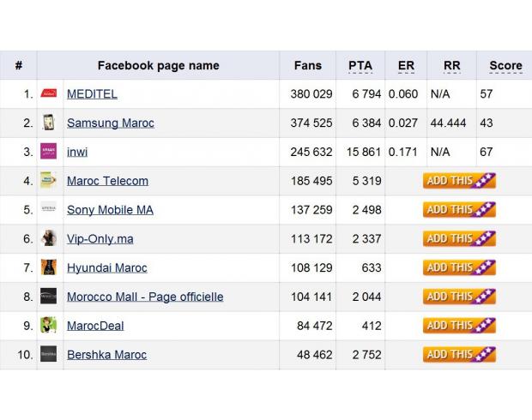532x420 pixels.
Task: Click the Bershka Maroc dark logo icon
Action: [49, 354]
